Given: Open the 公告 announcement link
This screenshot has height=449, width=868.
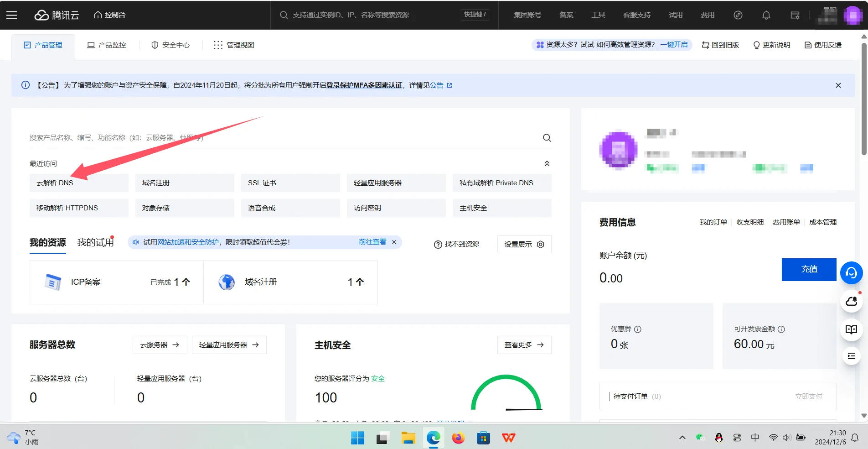Looking at the screenshot, I should (441, 85).
